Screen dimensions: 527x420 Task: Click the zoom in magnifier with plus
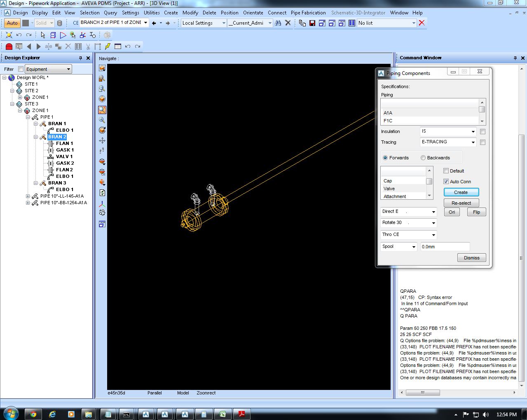coord(102,120)
